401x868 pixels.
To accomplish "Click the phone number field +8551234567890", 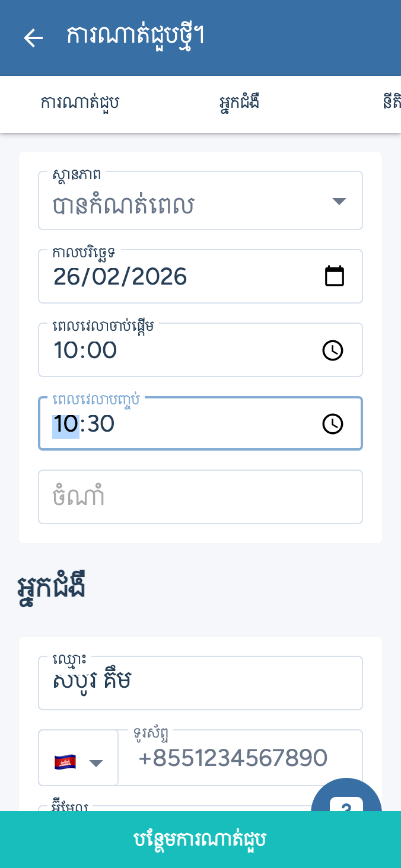I will [x=233, y=758].
